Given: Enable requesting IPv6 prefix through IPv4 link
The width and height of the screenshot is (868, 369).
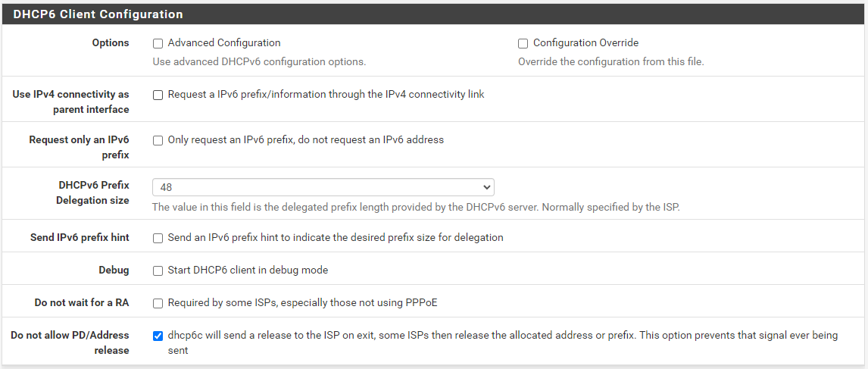Looking at the screenshot, I should coord(158,95).
